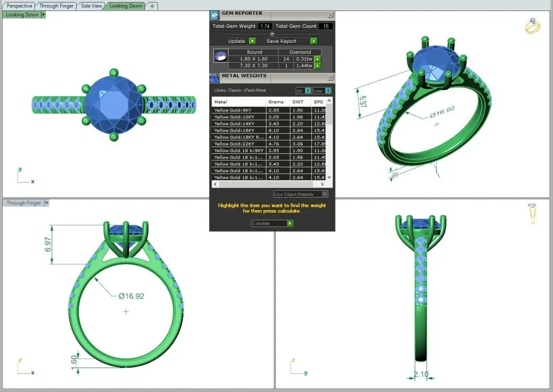The image size is (553, 392).
Task: Click the 1.80 X 1.80 gem size cell
Action: (254, 59)
